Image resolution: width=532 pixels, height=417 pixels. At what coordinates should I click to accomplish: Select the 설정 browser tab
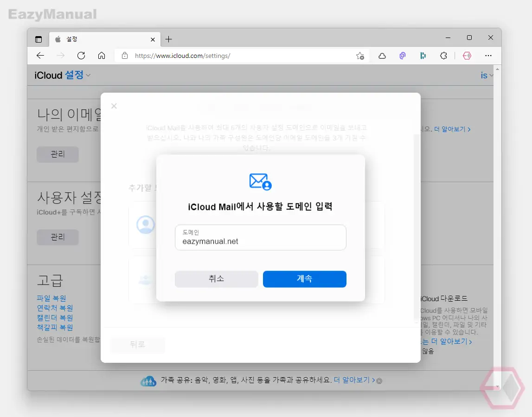point(104,39)
